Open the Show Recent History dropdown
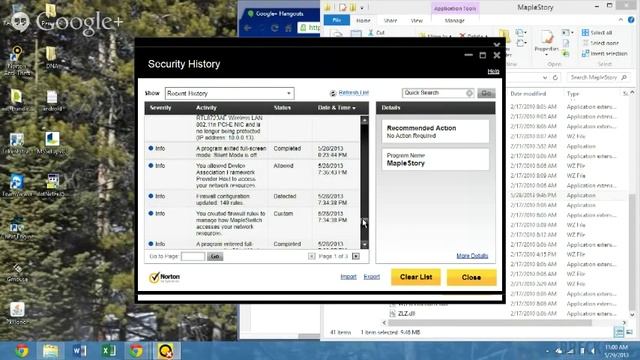This screenshot has height=360, width=640. (229, 93)
